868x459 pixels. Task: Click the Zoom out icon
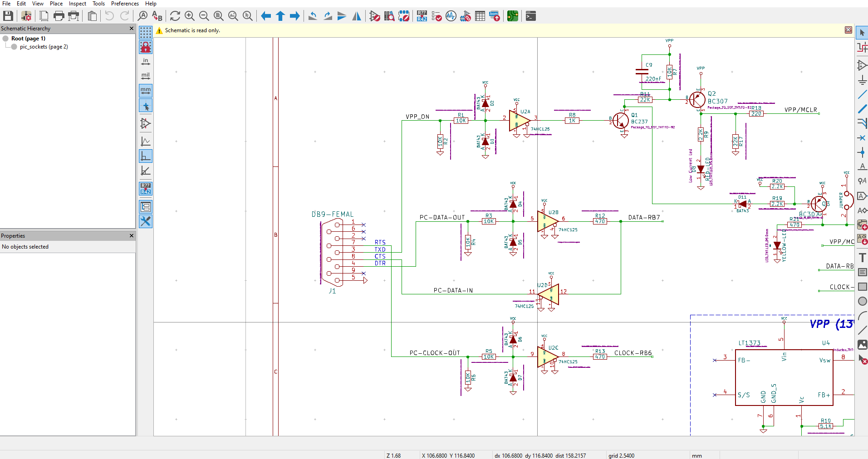pos(204,16)
